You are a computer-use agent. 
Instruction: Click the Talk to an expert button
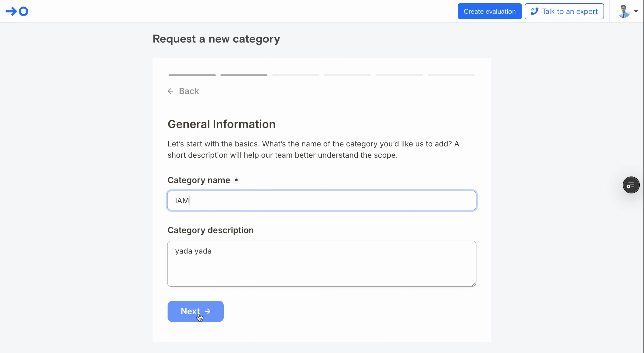tap(564, 11)
